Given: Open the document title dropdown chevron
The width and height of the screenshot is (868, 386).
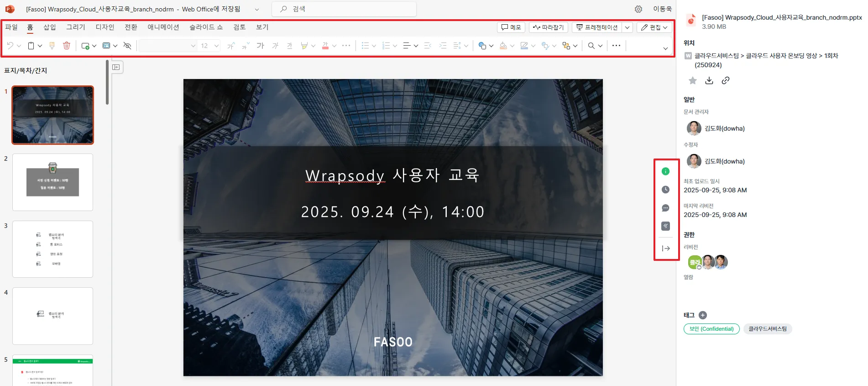Looking at the screenshot, I should click(x=257, y=9).
